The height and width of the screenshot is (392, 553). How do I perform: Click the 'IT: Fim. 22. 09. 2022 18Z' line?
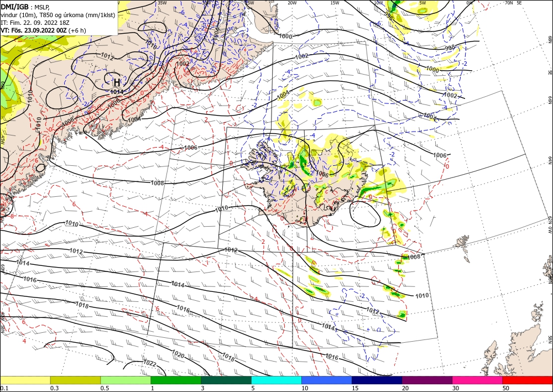click(35, 23)
